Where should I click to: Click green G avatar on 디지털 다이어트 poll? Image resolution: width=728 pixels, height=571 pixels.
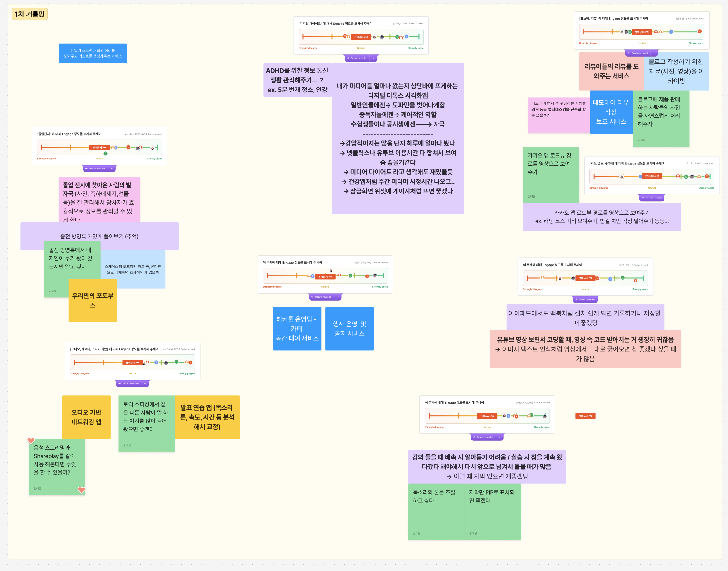tap(397, 37)
